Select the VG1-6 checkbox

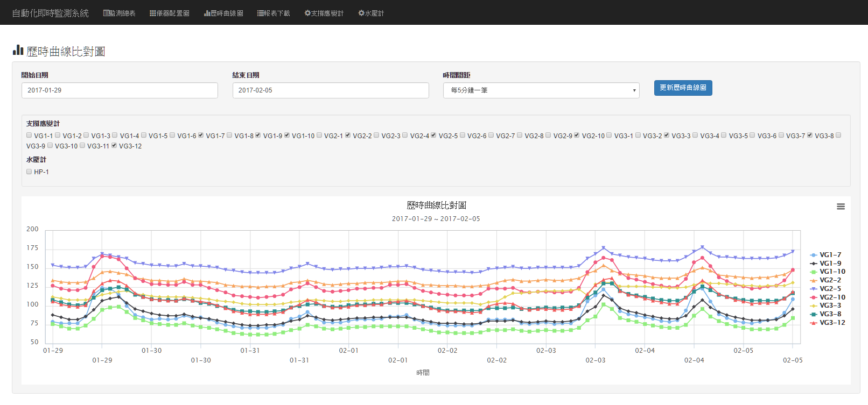coord(172,136)
